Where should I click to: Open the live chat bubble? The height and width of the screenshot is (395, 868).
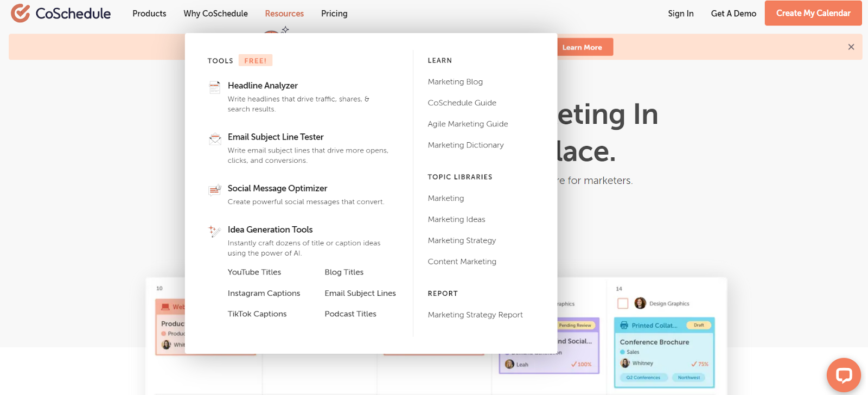(x=844, y=375)
